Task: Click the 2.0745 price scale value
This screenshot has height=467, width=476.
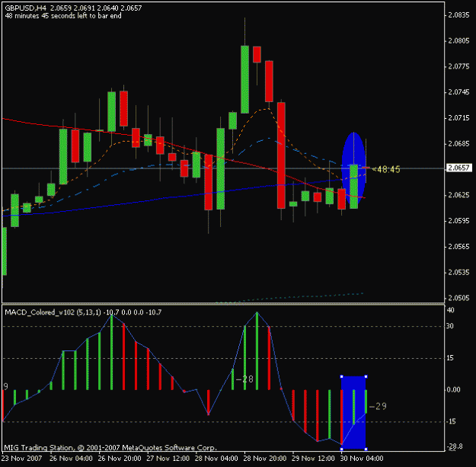Action: point(458,92)
